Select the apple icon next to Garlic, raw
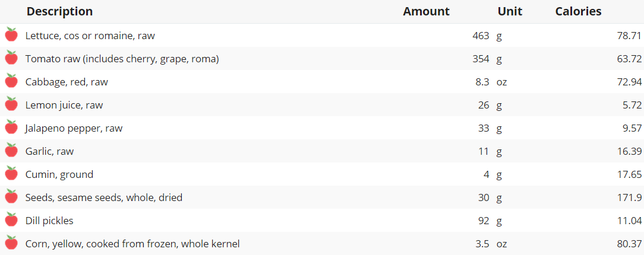 click(x=11, y=151)
